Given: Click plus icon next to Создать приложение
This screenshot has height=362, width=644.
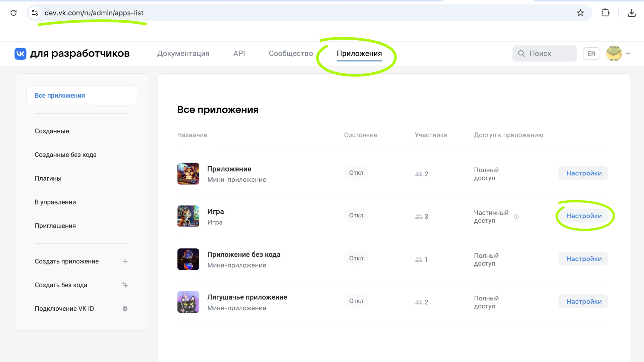Looking at the screenshot, I should [125, 261].
